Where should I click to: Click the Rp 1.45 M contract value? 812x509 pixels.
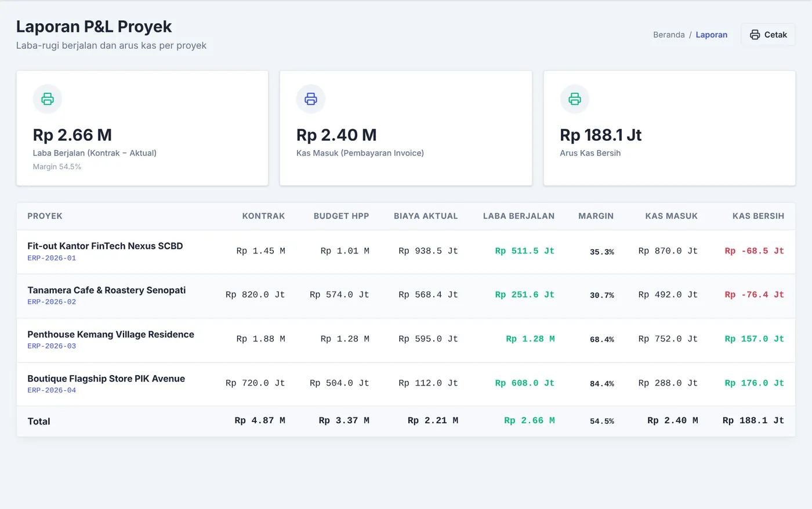(260, 251)
